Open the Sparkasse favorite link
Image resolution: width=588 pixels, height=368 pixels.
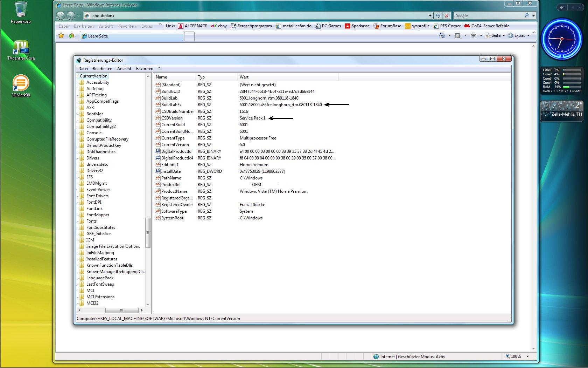click(357, 26)
